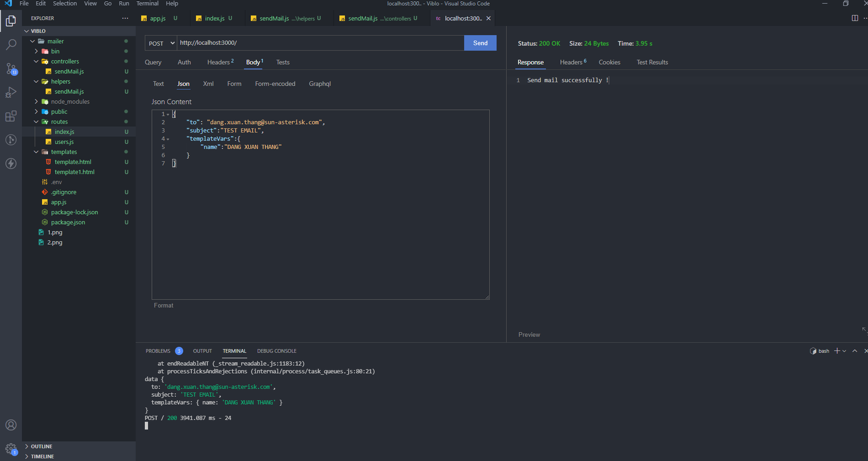
Task: Collapse the controllers folder
Action: (x=65, y=62)
